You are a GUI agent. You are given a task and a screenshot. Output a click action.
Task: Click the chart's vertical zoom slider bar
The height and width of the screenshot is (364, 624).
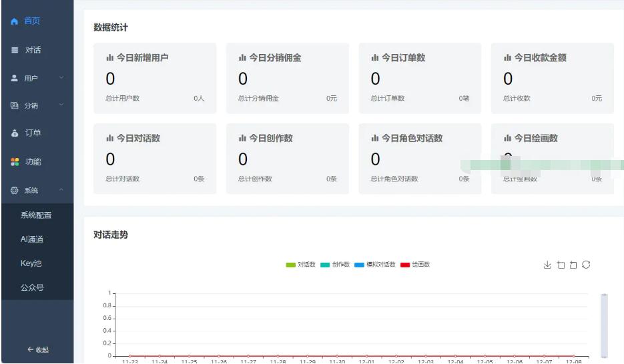[x=605, y=325]
